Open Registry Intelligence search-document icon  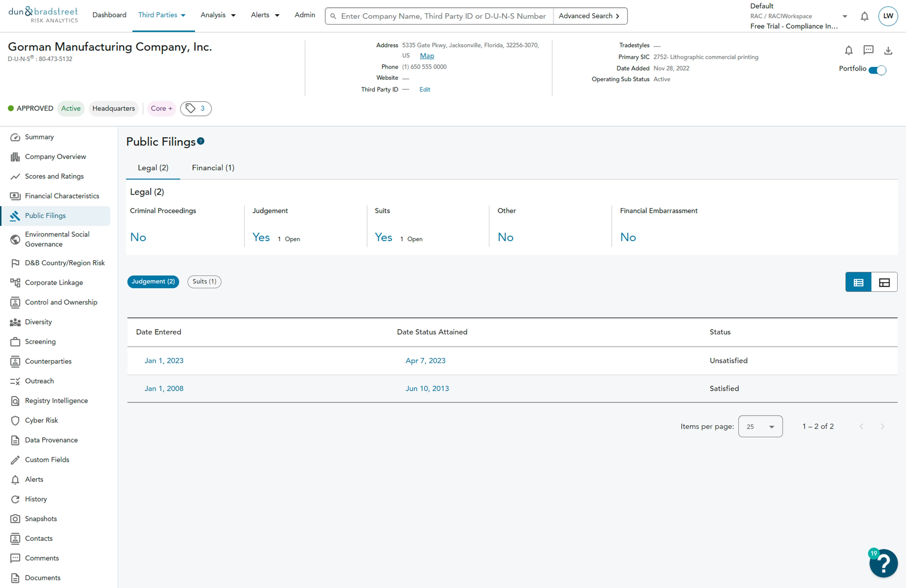pyautogui.click(x=15, y=401)
